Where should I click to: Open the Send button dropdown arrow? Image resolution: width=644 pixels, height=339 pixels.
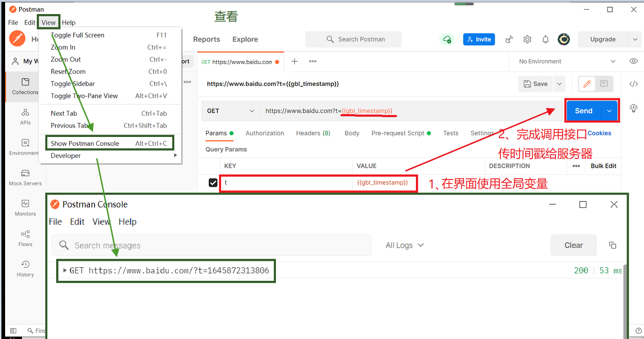tap(609, 111)
